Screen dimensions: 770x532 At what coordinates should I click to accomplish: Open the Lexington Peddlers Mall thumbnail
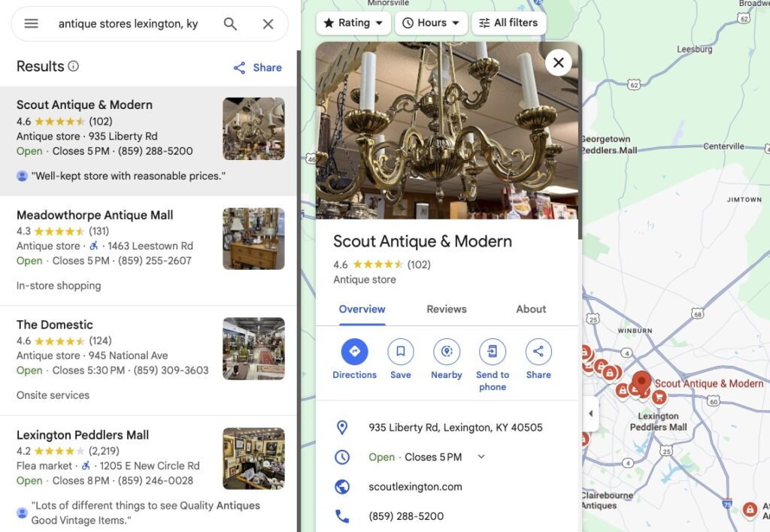pyautogui.click(x=253, y=458)
